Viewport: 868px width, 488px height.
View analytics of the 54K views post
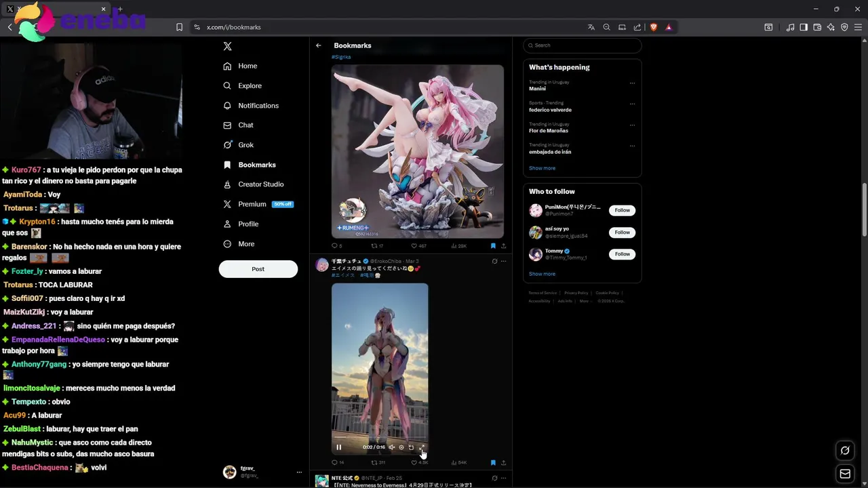point(459,462)
